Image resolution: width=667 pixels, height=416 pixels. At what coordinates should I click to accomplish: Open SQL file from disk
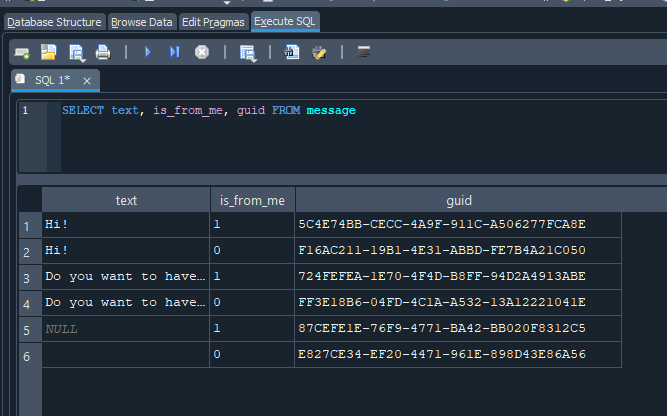(x=48, y=52)
